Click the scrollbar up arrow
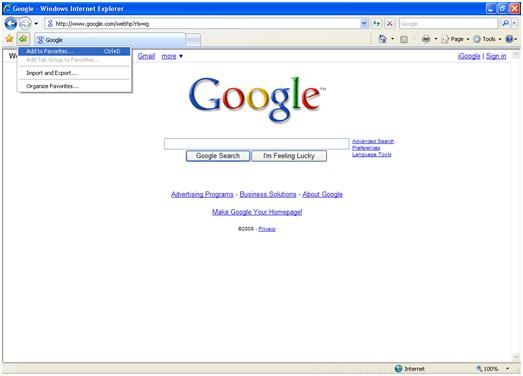The width and height of the screenshot is (523, 376). click(x=516, y=55)
